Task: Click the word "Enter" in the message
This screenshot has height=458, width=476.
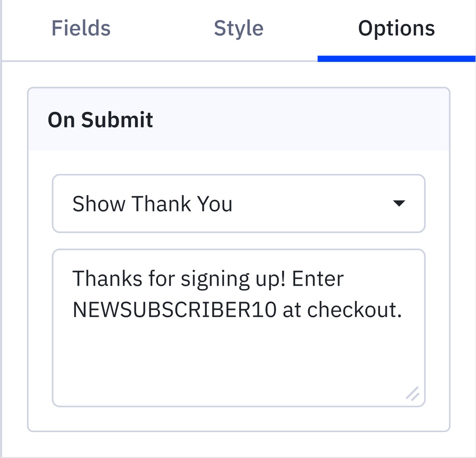Action: pyautogui.click(x=318, y=278)
